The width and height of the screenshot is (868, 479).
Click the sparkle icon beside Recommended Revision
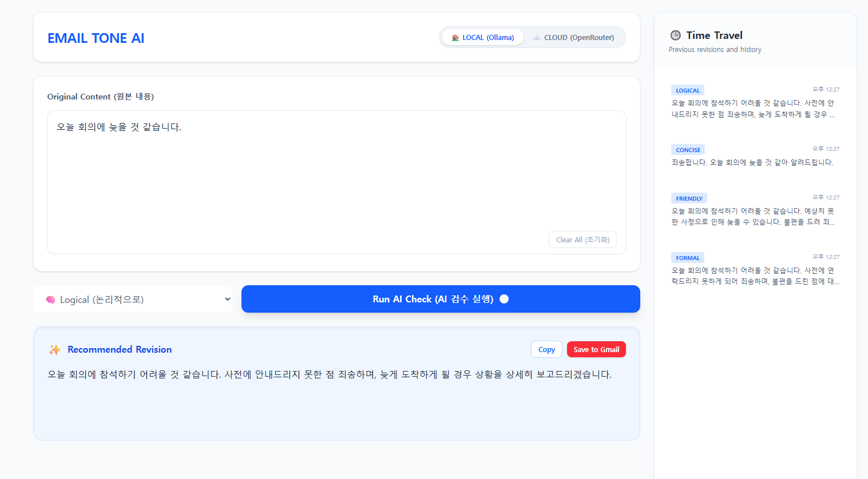[x=55, y=350]
